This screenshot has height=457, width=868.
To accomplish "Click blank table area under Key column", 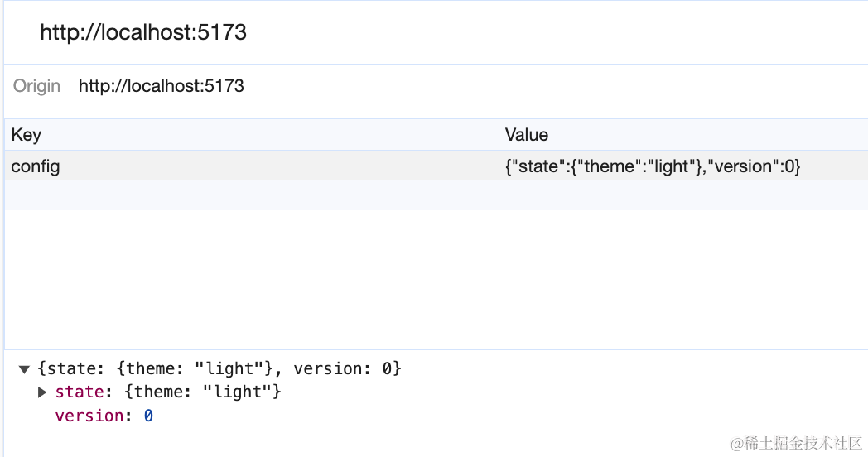I will point(248,281).
